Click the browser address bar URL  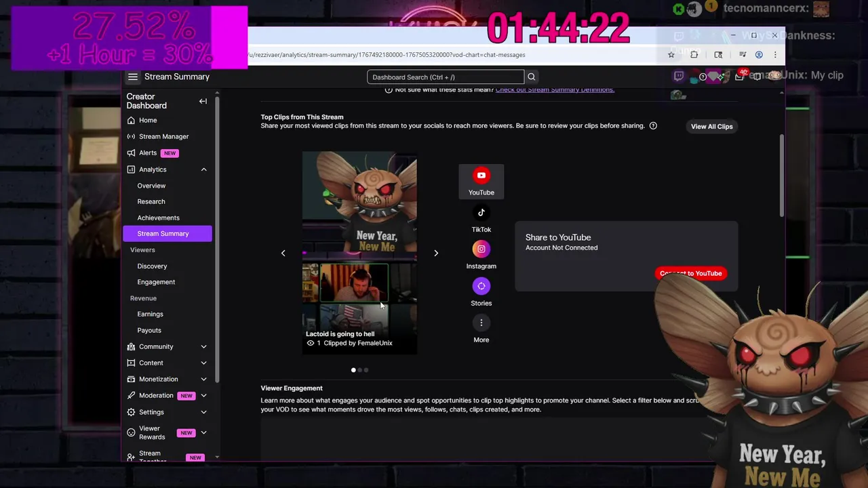387,55
